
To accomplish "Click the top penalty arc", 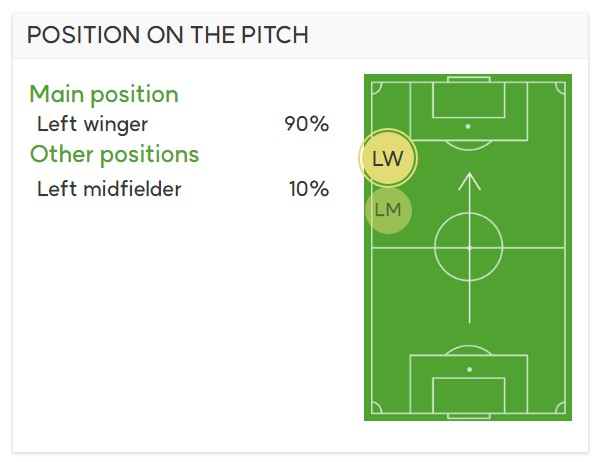I will tap(469, 145).
